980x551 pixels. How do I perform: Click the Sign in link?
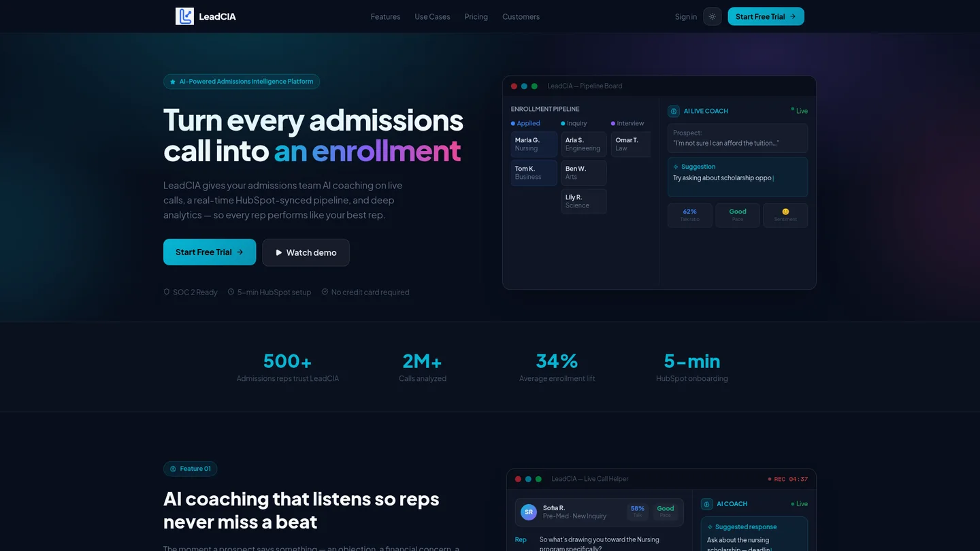686,16
